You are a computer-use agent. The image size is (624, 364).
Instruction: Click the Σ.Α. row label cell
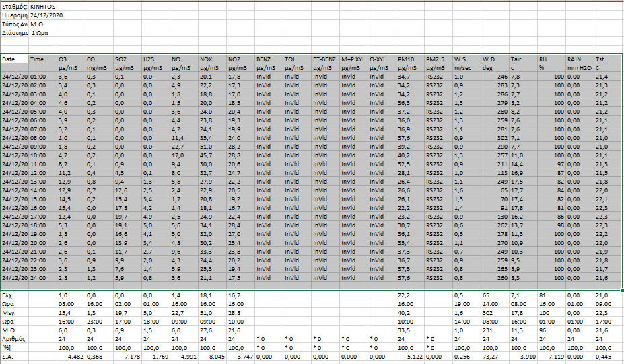point(15,356)
